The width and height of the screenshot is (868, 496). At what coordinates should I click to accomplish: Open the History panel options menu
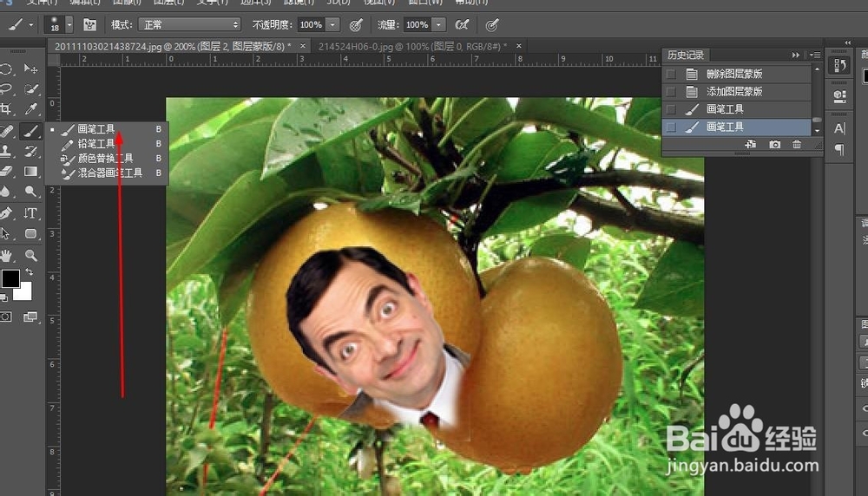pos(815,55)
